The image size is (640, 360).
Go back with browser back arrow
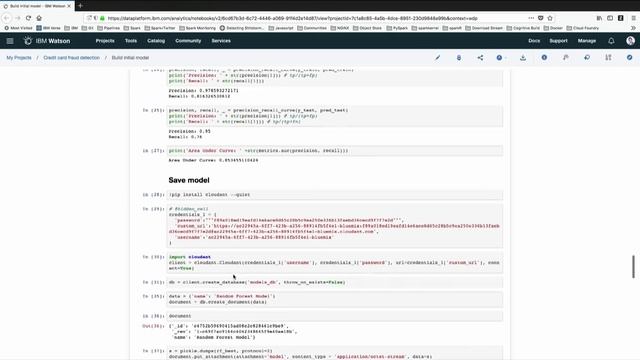tap(7, 18)
